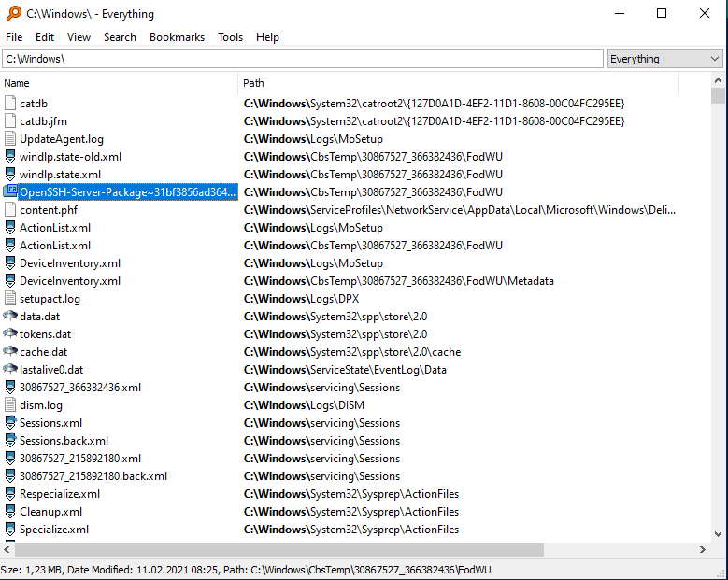Click the dism.log file icon
The image size is (728, 580).
(x=9, y=405)
